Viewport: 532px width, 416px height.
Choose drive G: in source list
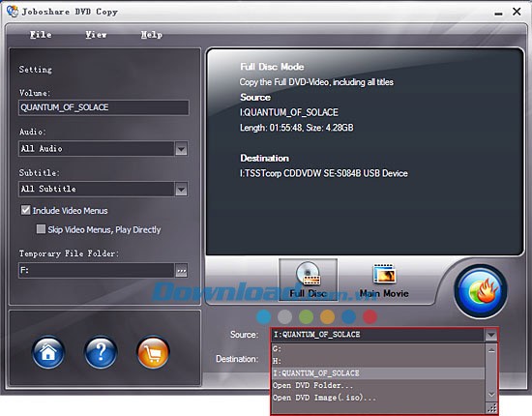click(378, 349)
